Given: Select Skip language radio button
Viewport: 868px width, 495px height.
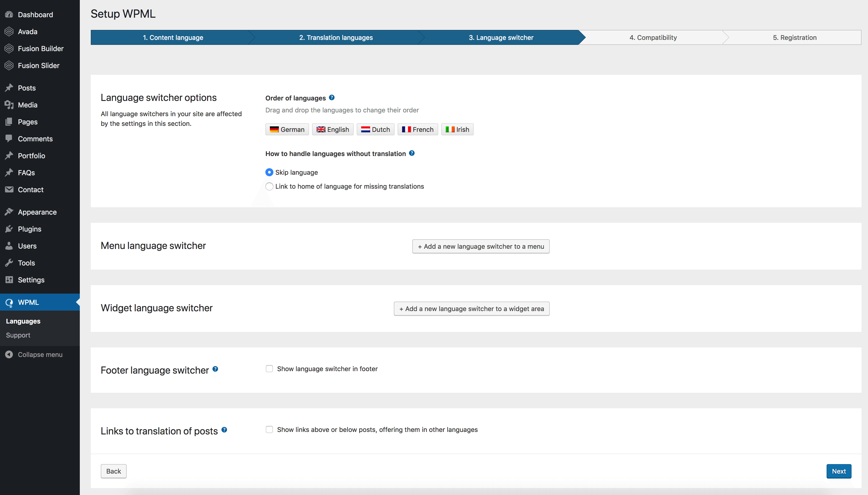Looking at the screenshot, I should tap(269, 172).
